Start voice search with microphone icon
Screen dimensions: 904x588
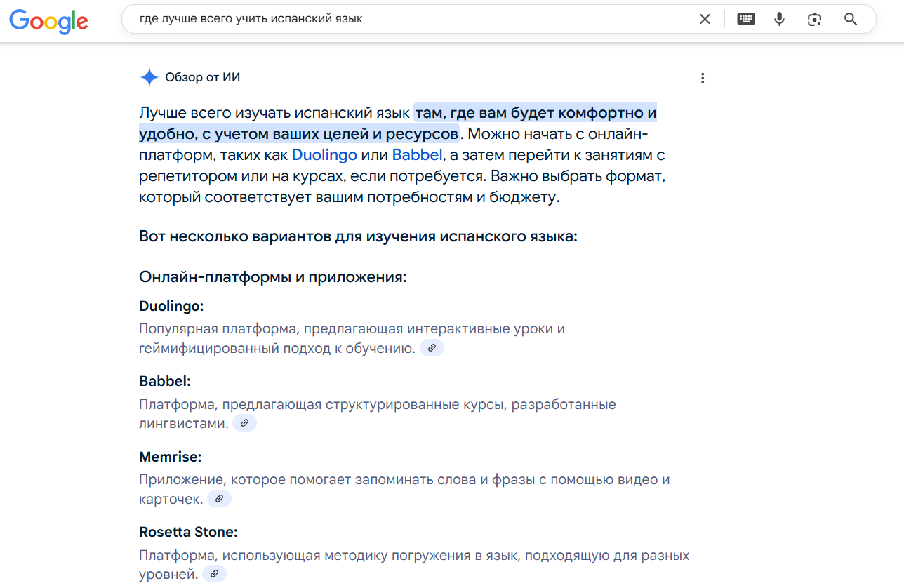click(779, 19)
